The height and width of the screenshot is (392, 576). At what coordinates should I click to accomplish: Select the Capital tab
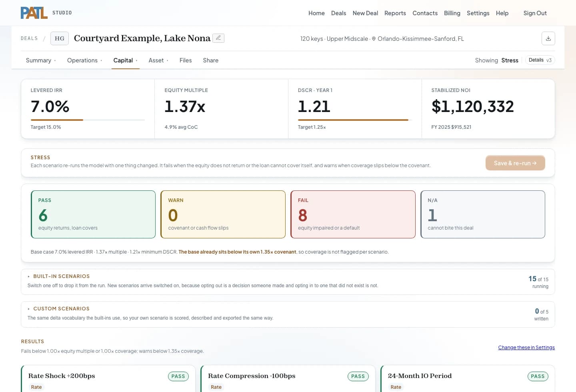coord(125,60)
